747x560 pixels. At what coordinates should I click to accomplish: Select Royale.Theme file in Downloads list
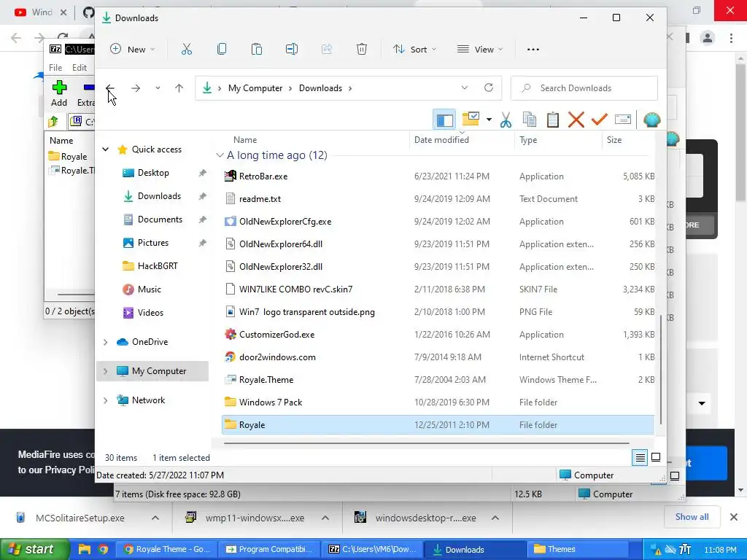(438, 380)
